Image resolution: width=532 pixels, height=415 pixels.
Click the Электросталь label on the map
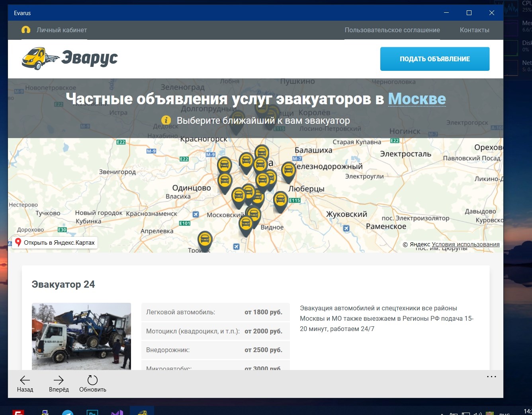pyautogui.click(x=406, y=154)
